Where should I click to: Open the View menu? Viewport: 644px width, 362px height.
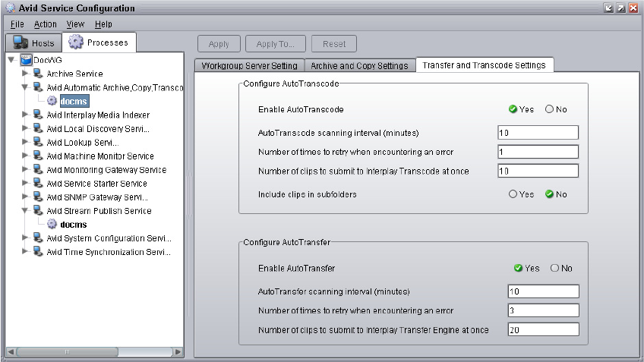click(x=75, y=24)
